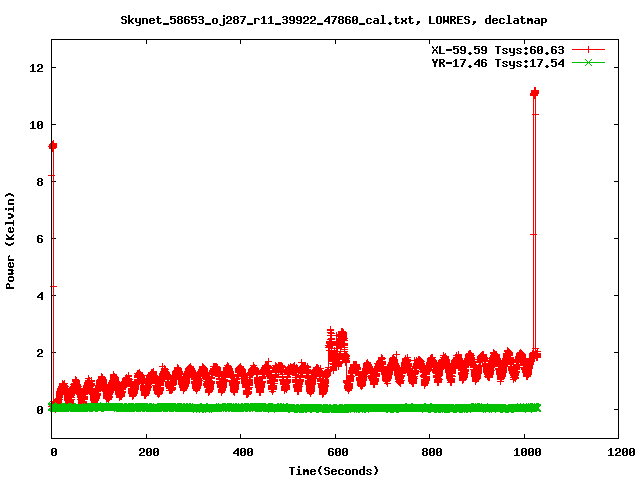Click the plot title mentioning Skynet_58653_oj287

(x=333, y=20)
